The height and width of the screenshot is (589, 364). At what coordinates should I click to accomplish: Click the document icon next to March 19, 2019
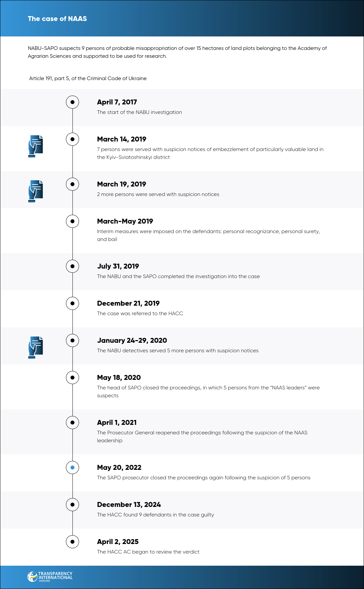click(35, 191)
